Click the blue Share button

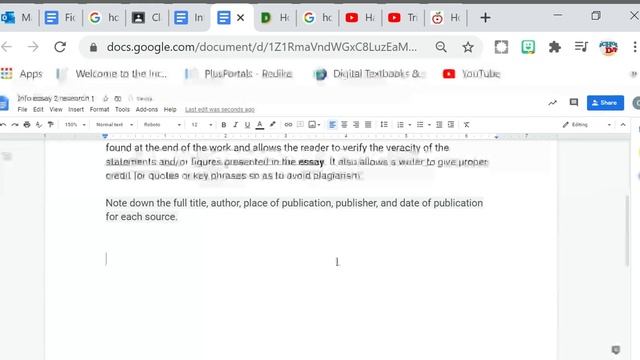pyautogui.click(x=605, y=103)
